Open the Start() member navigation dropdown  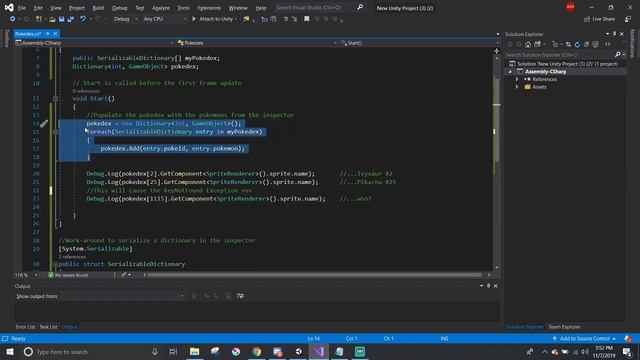click(420, 43)
